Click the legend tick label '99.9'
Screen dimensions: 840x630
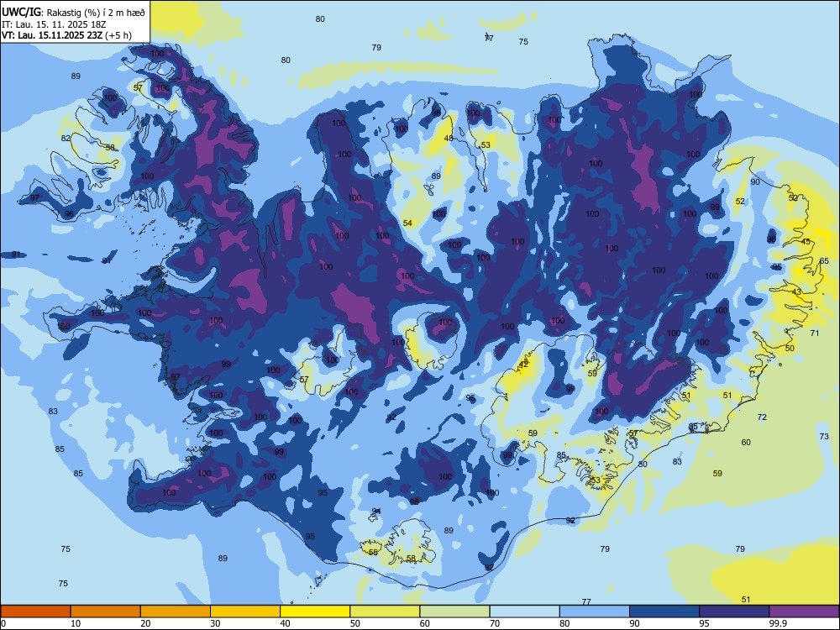pyautogui.click(x=777, y=623)
